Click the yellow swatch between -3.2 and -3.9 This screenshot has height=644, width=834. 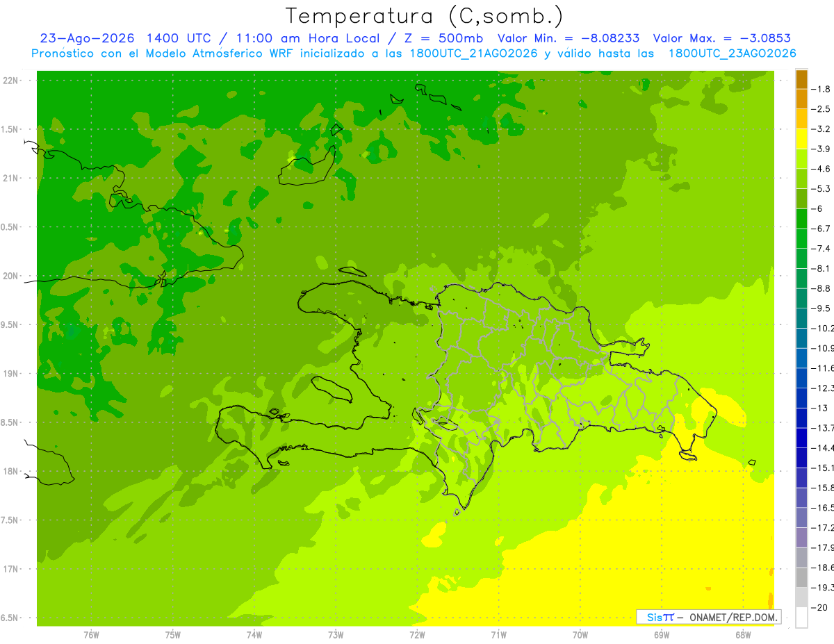coord(801,139)
